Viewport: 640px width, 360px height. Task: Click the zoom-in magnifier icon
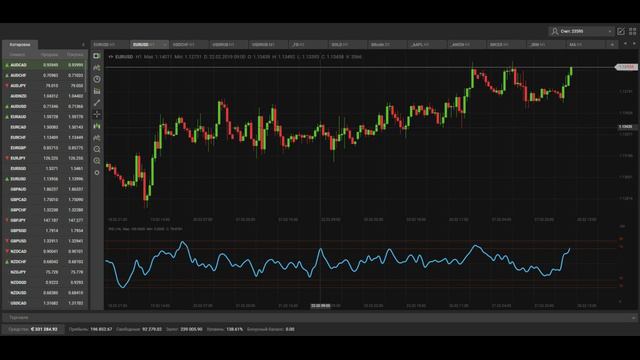pos(97,149)
